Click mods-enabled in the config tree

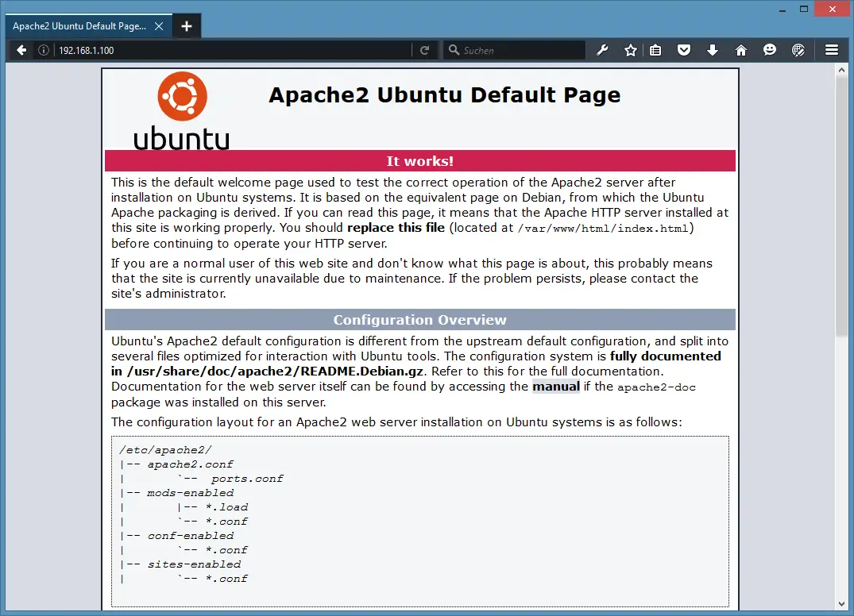tap(190, 493)
